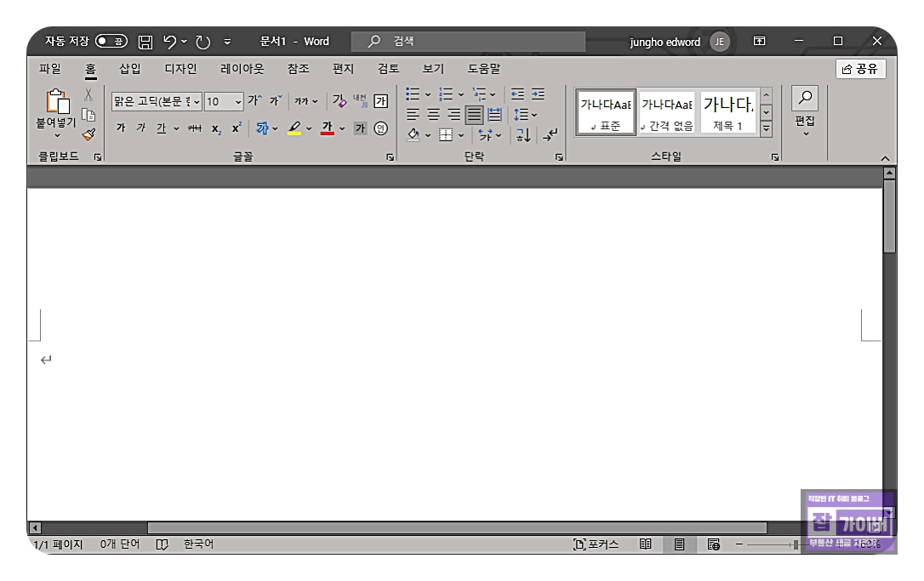Clear all formatting eraser icon
The height and width of the screenshot is (581, 924).
pyautogui.click(x=339, y=100)
